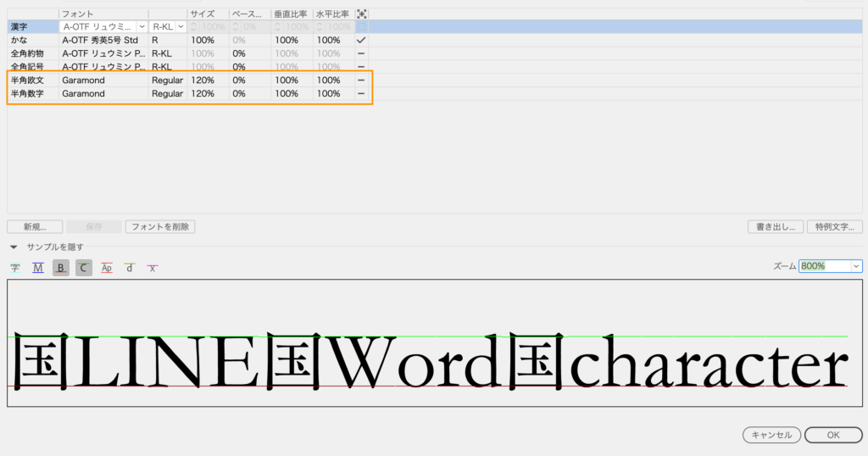The height and width of the screenshot is (456, 868).
Task: Open the 漢字 font family dropdown
Action: pos(141,27)
